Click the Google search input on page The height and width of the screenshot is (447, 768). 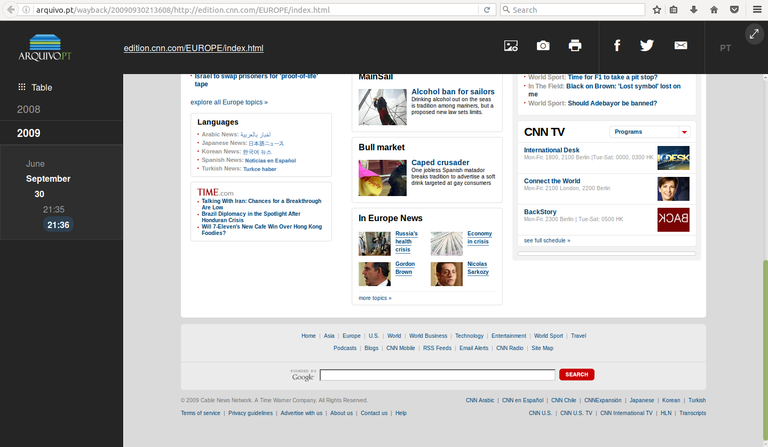(x=437, y=375)
